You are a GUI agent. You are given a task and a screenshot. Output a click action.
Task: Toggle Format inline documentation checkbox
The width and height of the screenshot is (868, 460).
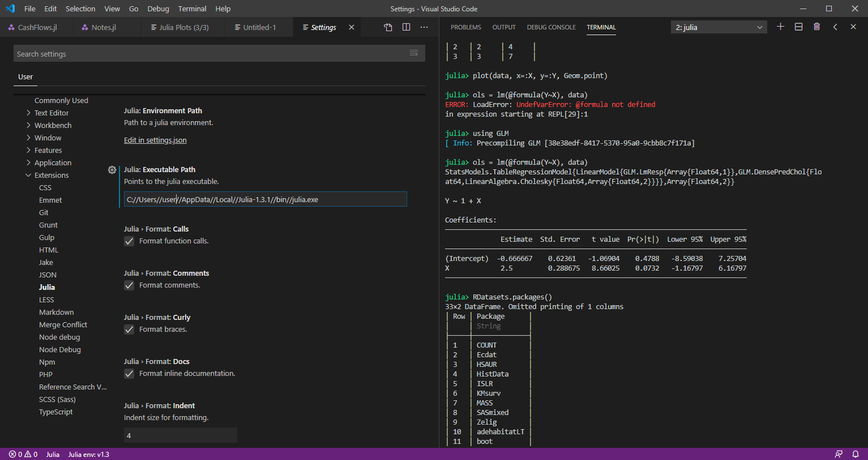click(x=129, y=374)
